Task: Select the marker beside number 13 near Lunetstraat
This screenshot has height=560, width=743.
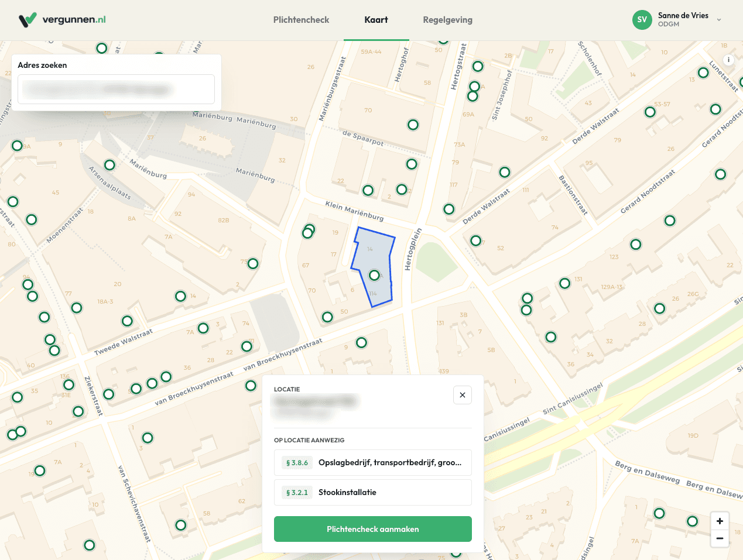Action: point(703,74)
